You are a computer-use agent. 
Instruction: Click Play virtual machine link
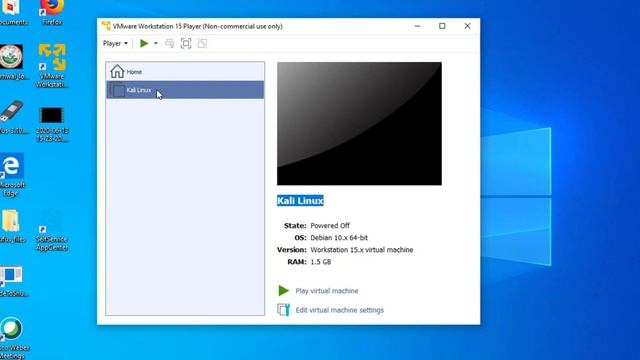[x=327, y=291]
